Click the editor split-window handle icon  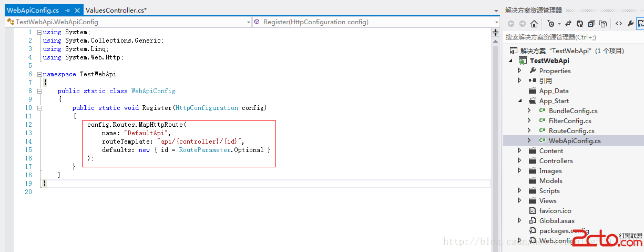pyautogui.click(x=495, y=33)
